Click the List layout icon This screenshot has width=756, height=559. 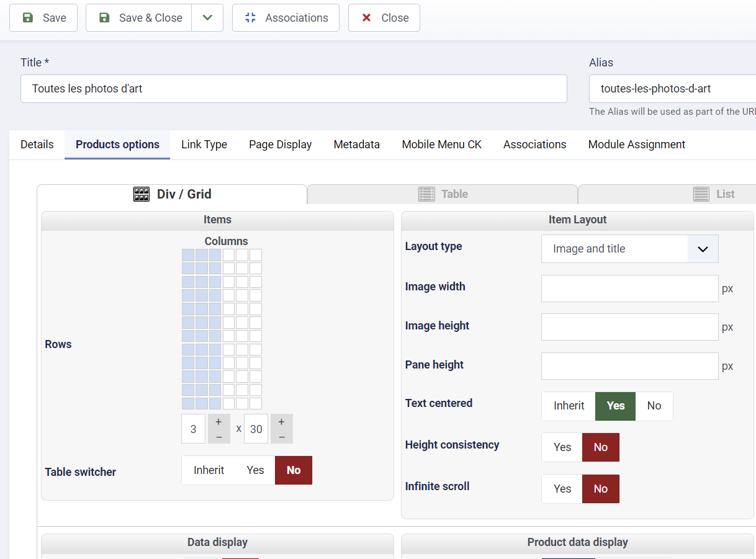click(x=701, y=194)
